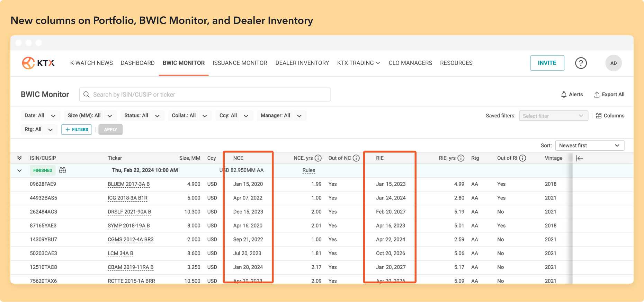This screenshot has width=644, height=302.
Task: Click the Export All upload icon
Action: [597, 95]
